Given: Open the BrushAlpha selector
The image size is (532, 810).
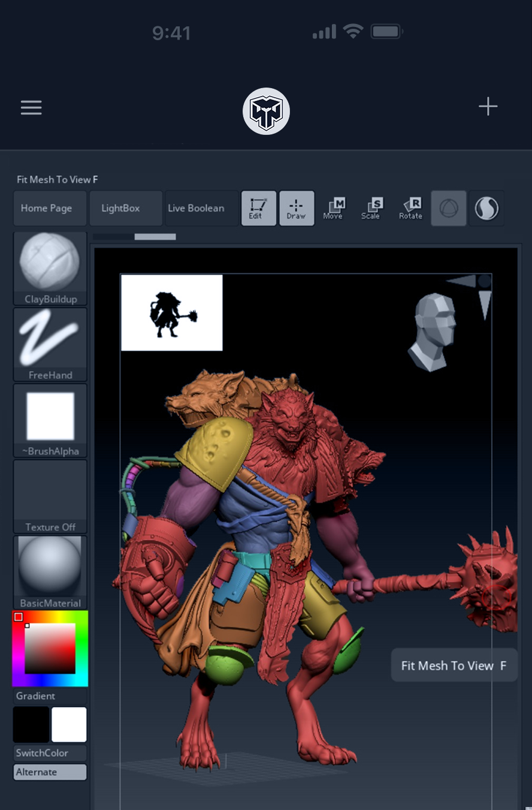Looking at the screenshot, I should coord(50,420).
